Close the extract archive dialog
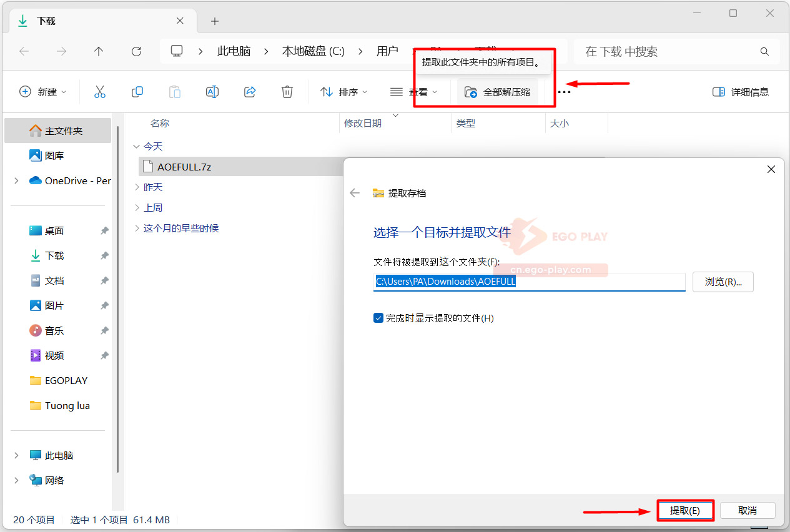790x532 pixels. coord(771,169)
